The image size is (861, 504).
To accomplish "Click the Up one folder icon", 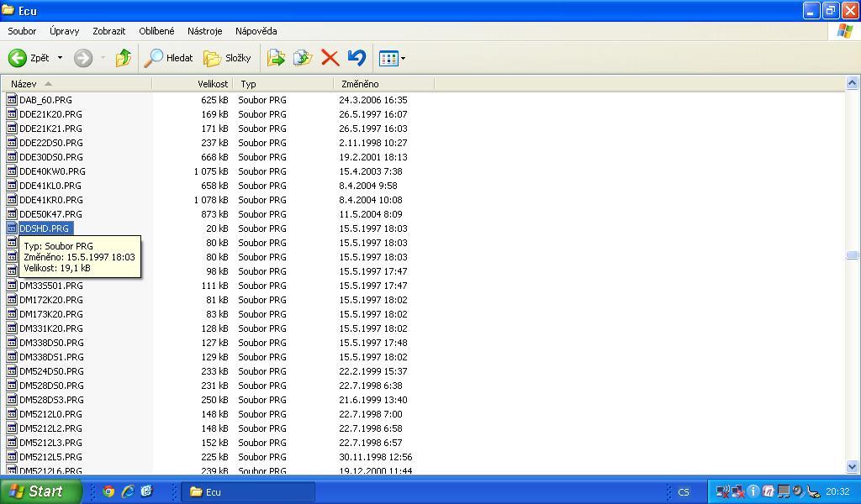I will (124, 58).
